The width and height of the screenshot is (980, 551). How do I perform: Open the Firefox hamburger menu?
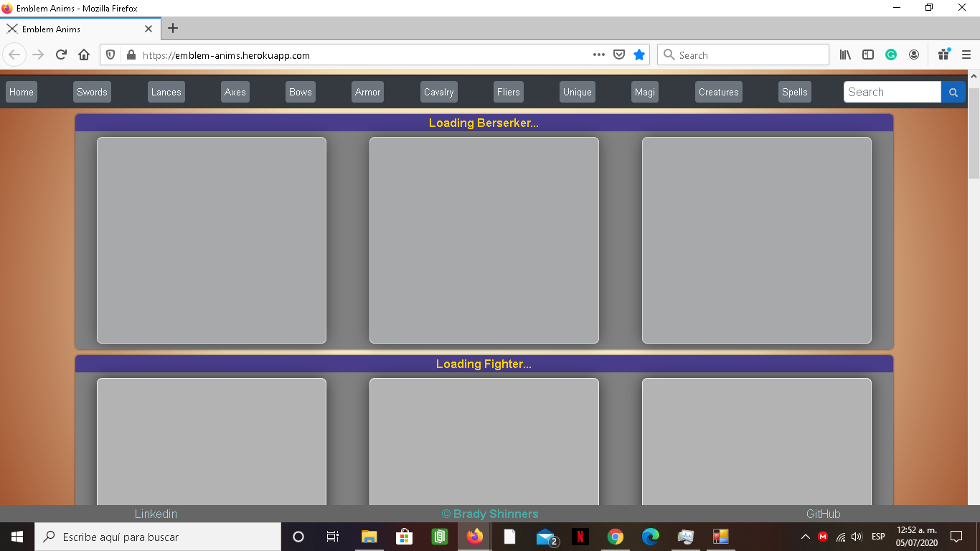[966, 55]
